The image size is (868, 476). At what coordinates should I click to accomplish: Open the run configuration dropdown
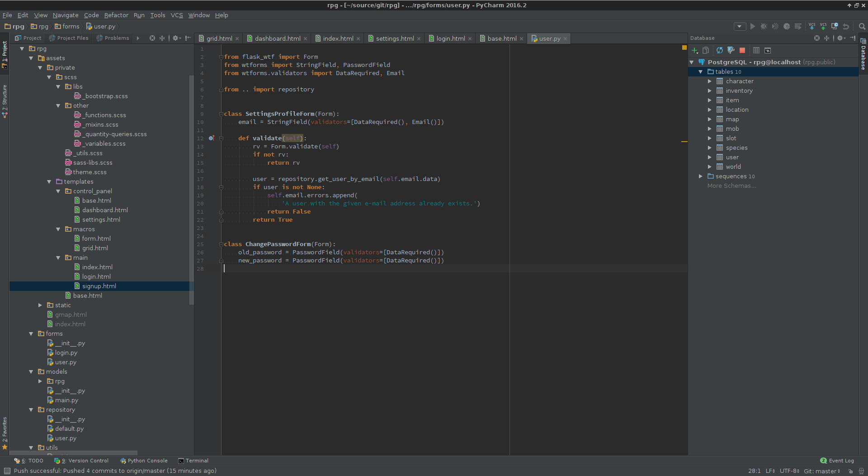point(740,26)
